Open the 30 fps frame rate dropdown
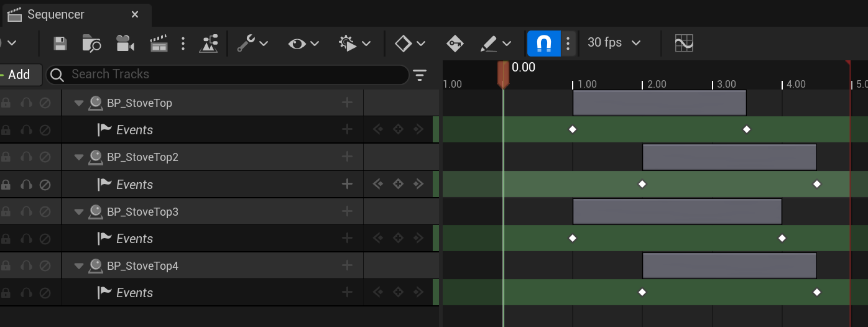 pos(614,43)
